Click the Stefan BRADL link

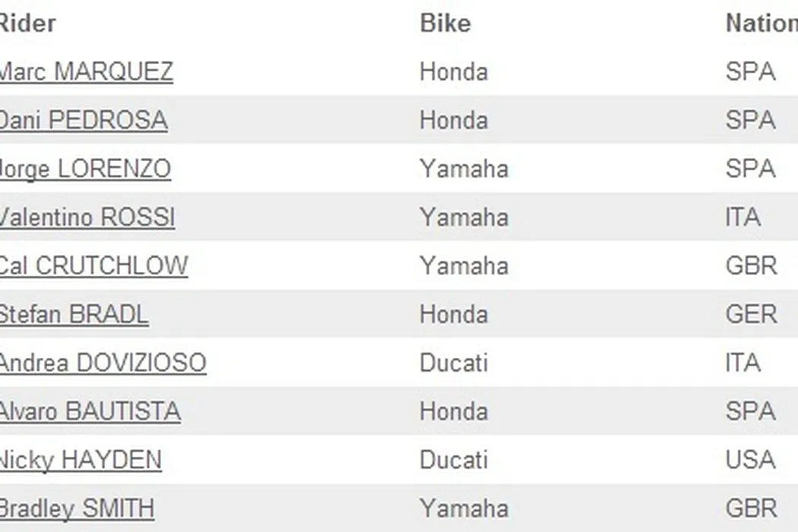[74, 315]
